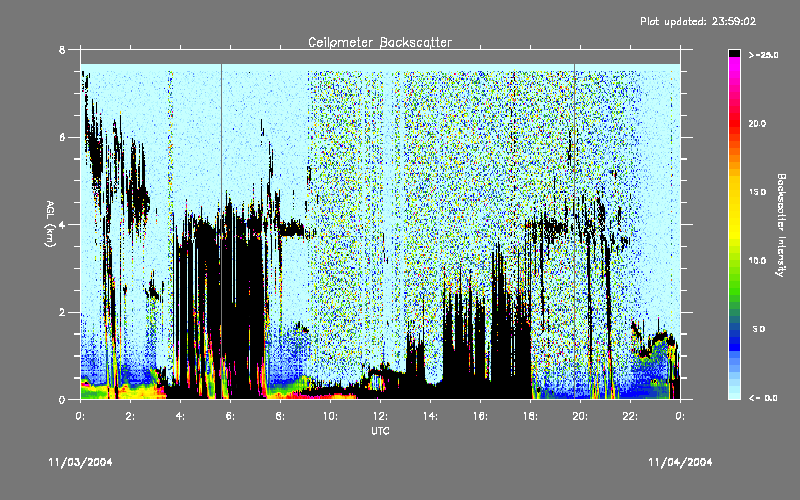Screen dimensions: 800x500
Task: Click the y-axis label '4'
Action: pyautogui.click(x=62, y=224)
